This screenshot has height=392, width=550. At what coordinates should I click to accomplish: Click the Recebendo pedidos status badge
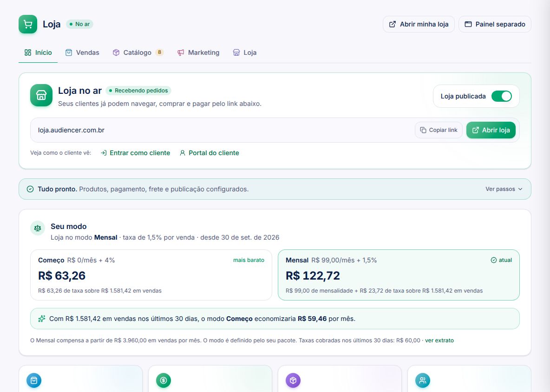tap(138, 91)
